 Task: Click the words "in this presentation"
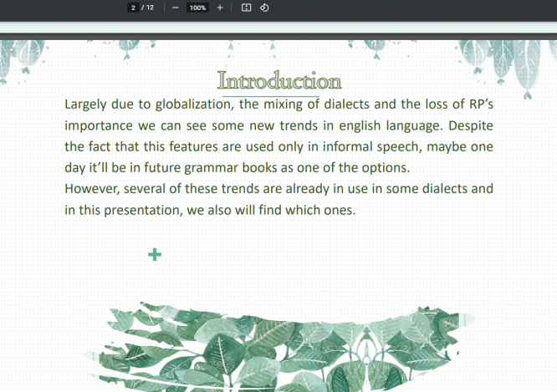coord(124,210)
